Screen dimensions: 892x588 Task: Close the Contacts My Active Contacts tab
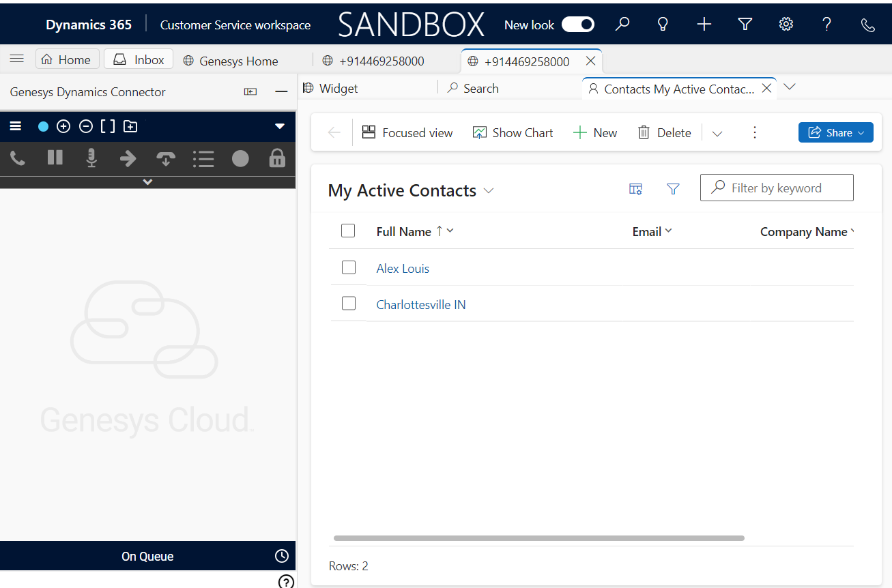click(766, 87)
